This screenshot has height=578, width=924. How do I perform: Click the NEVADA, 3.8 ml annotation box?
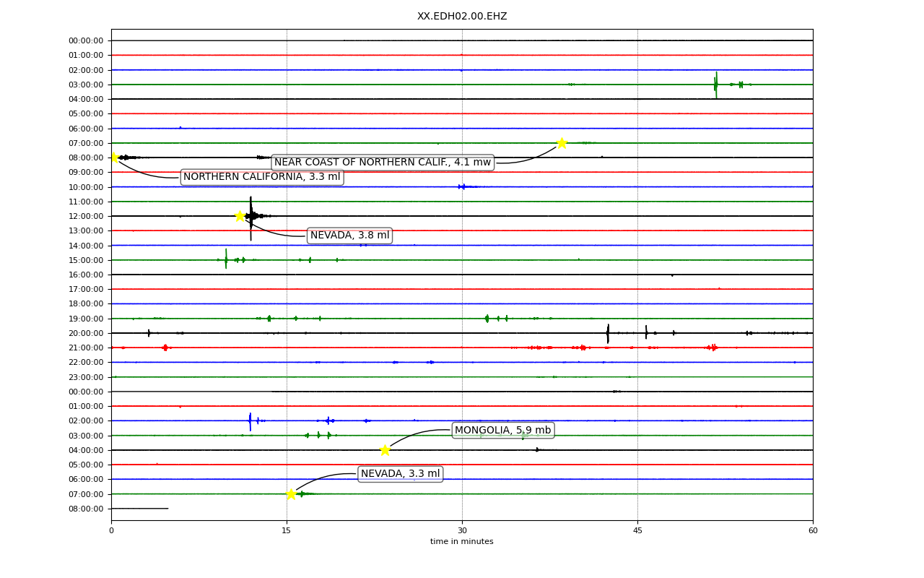349,236
